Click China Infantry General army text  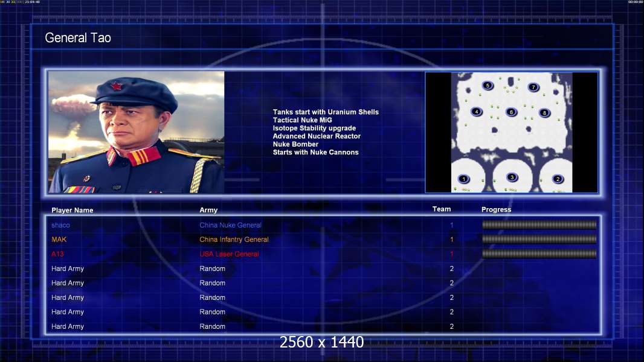click(x=234, y=240)
